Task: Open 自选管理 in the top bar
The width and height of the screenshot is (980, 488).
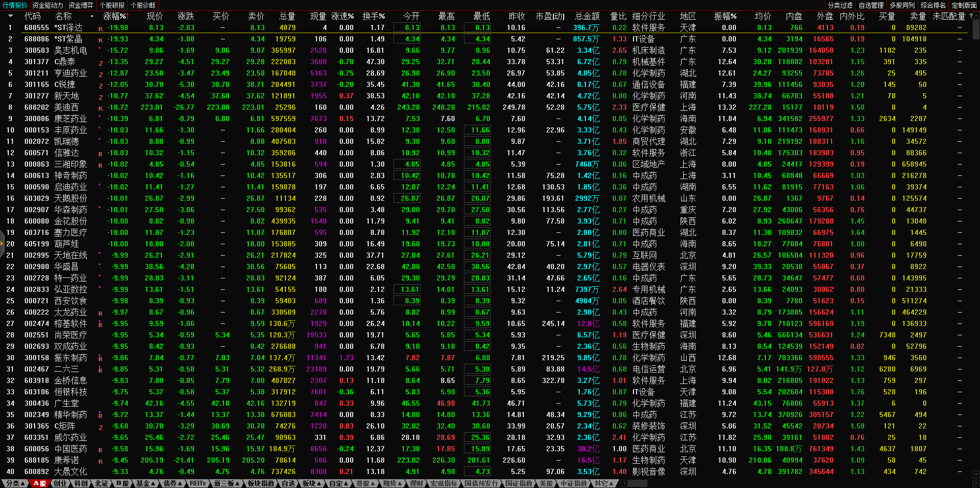Action: pos(871,5)
